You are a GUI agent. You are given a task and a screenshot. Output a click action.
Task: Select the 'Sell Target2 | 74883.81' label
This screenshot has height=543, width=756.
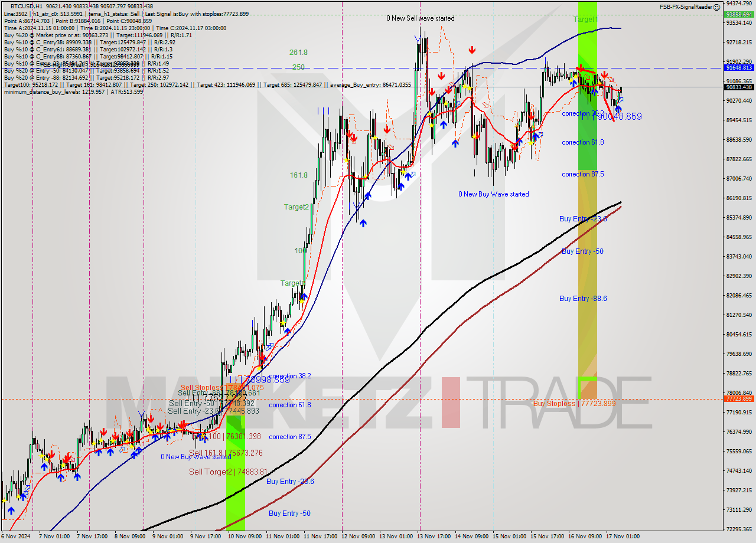228,472
